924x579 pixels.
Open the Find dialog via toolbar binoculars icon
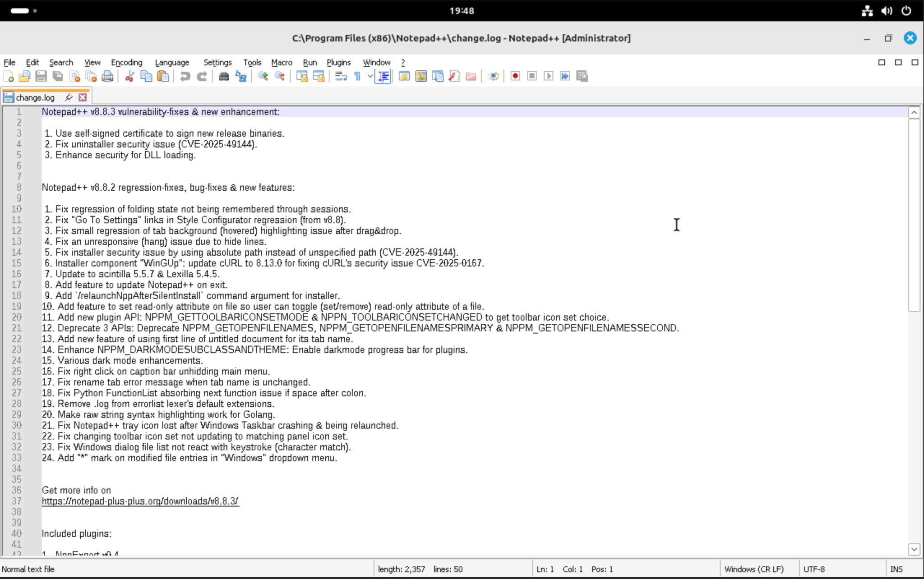[223, 76]
